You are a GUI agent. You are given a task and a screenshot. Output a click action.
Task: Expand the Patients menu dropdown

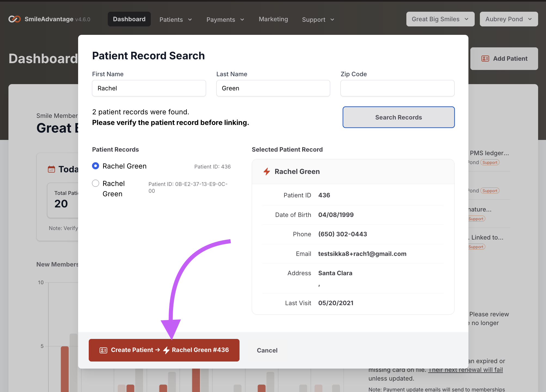pyautogui.click(x=176, y=20)
